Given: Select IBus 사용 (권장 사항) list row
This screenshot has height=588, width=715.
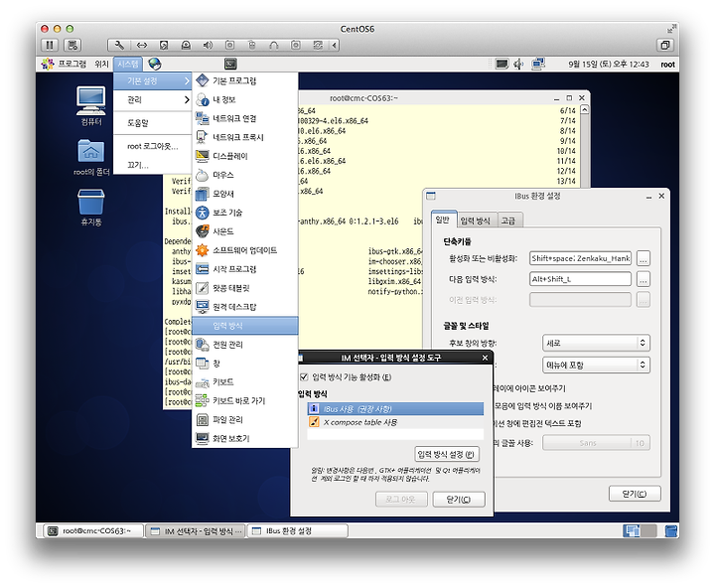Looking at the screenshot, I should (395, 409).
